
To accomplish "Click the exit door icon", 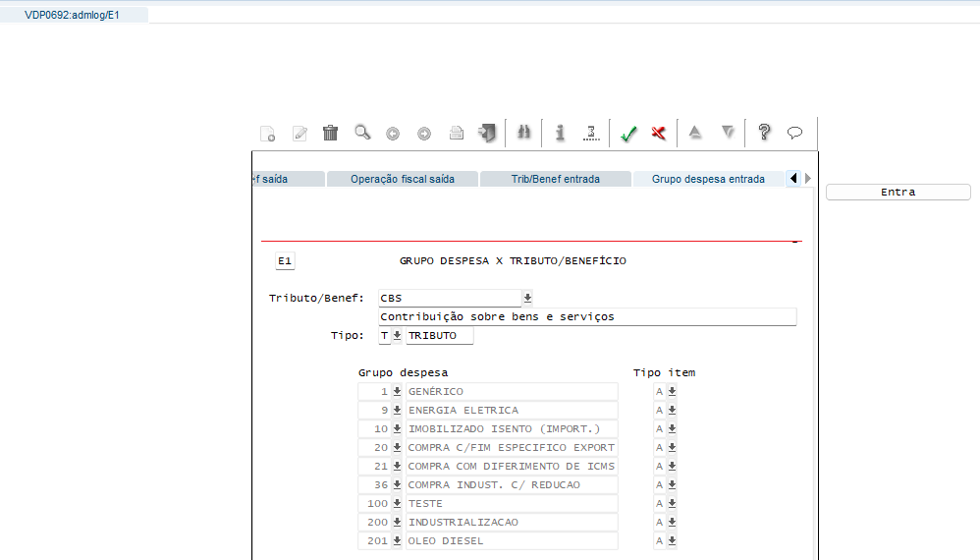I will (487, 133).
